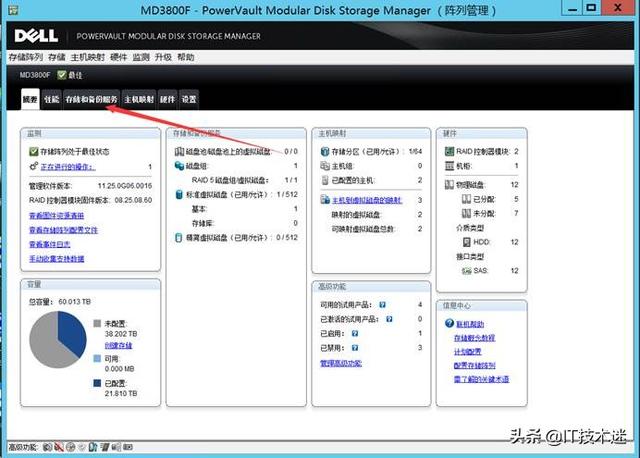Click disk pool icon beside 磁盘池 row
The width and height of the screenshot is (640, 458).
pyautogui.click(x=179, y=151)
